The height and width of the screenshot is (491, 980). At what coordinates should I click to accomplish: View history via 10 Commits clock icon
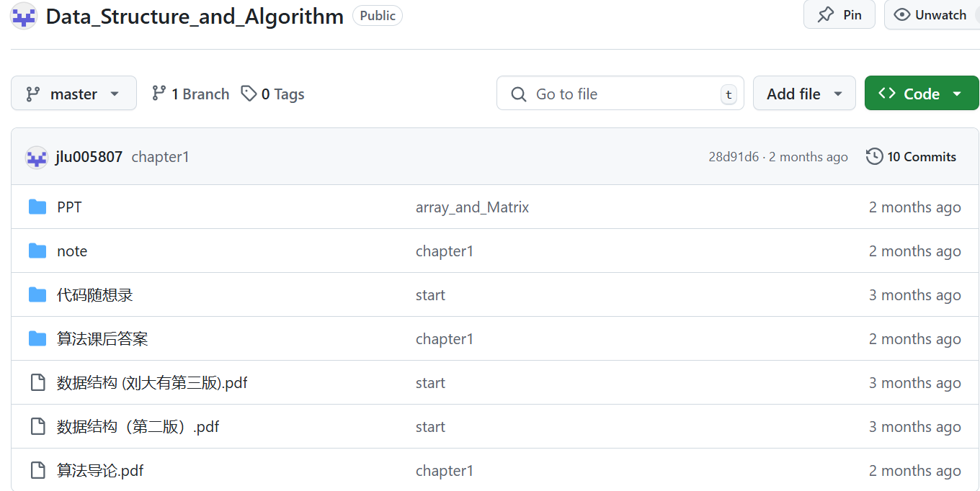(x=874, y=156)
